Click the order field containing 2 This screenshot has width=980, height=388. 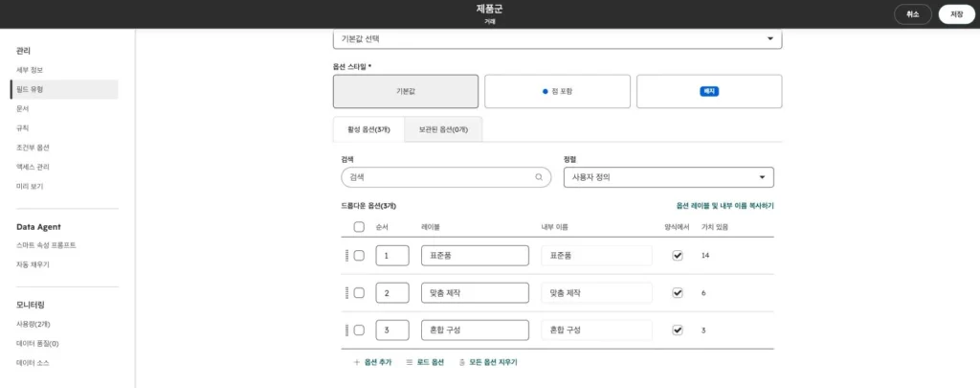392,293
